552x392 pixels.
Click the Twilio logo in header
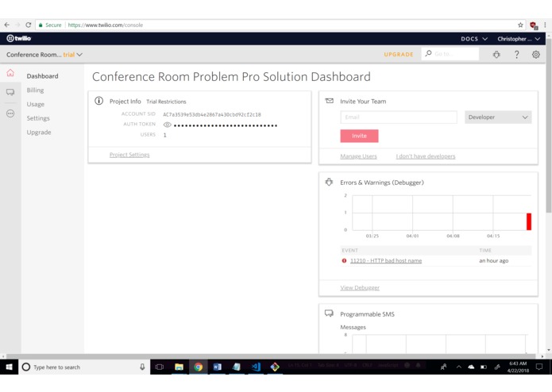point(19,38)
